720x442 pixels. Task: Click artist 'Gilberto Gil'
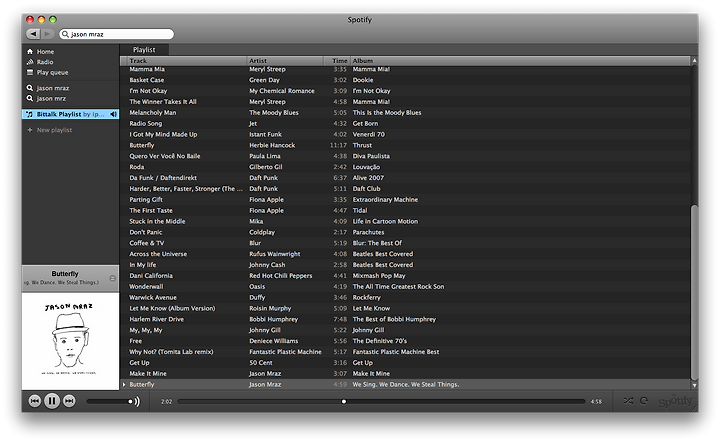tap(266, 167)
